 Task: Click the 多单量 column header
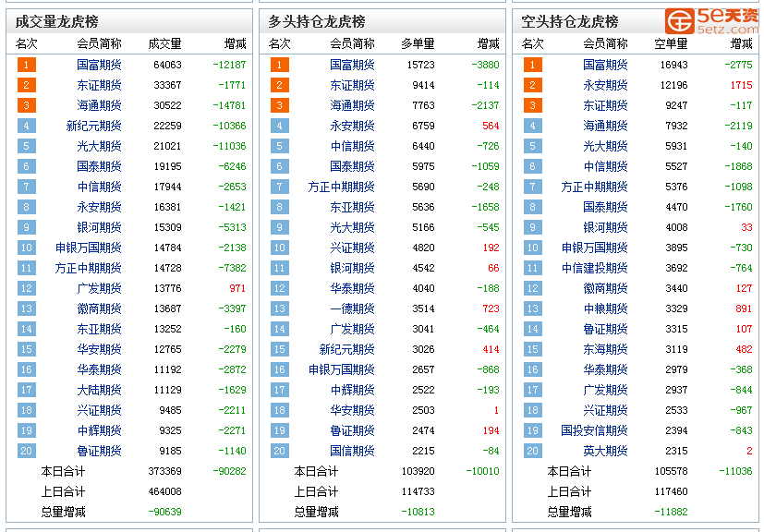pyautogui.click(x=418, y=43)
